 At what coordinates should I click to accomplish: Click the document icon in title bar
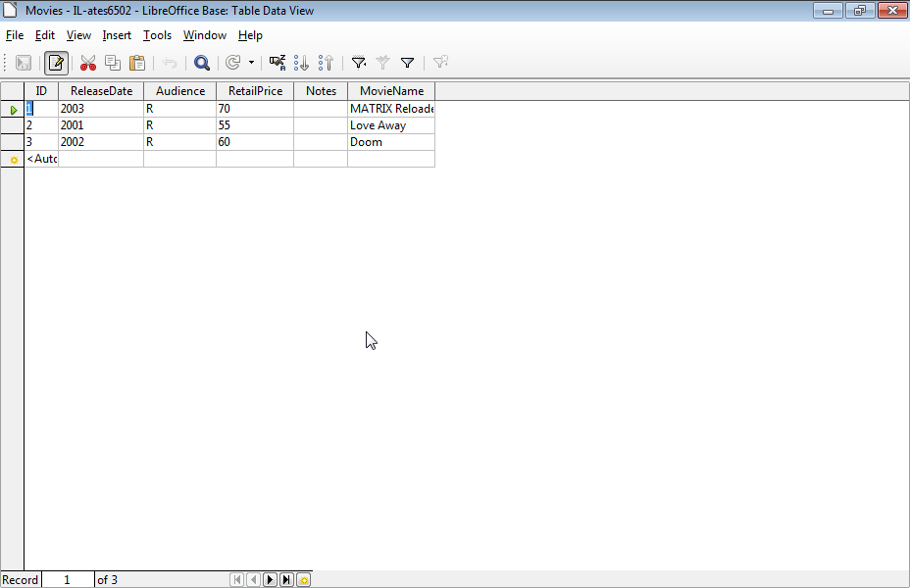11,10
